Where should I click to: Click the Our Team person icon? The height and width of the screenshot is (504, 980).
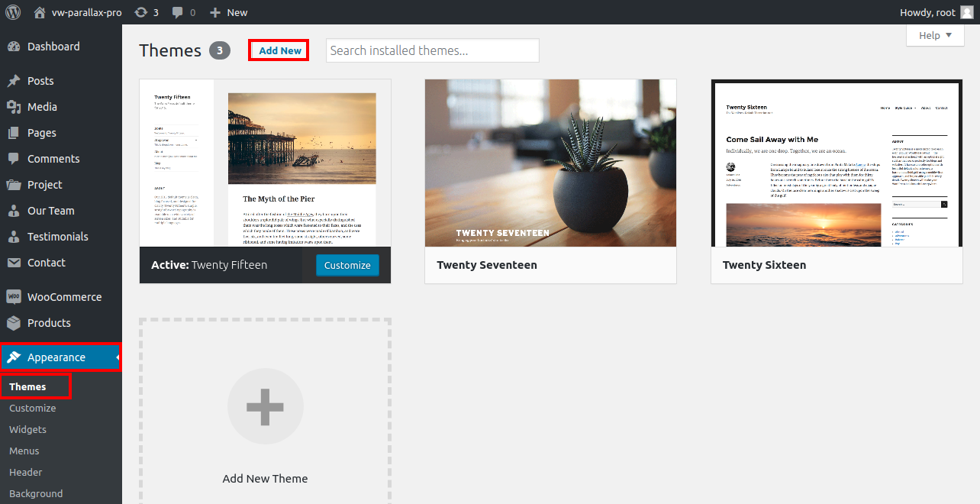(14, 211)
